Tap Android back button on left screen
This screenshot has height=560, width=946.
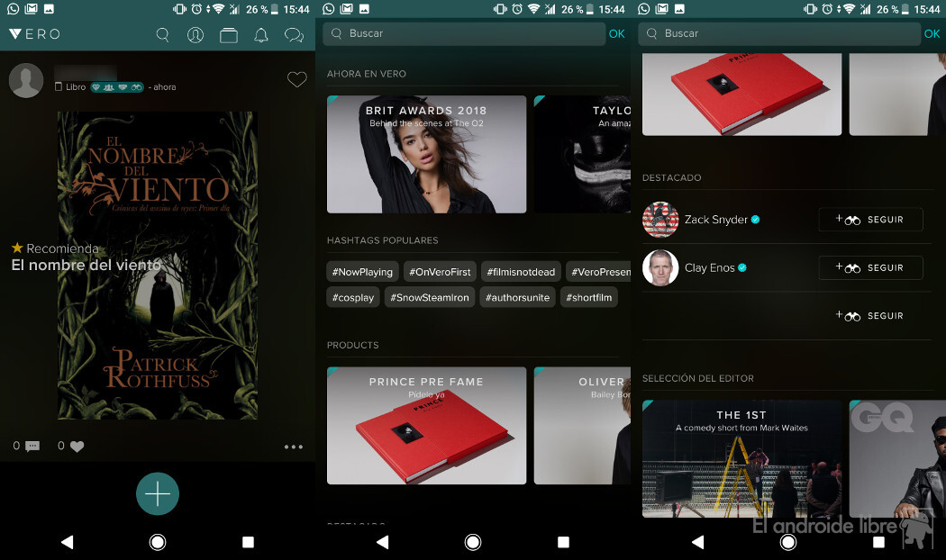pyautogui.click(x=67, y=542)
